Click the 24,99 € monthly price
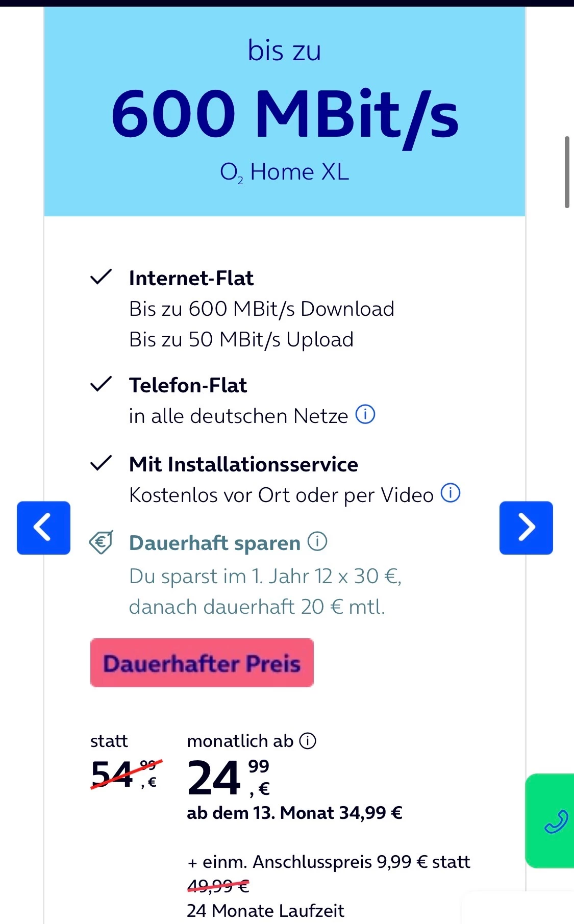Image resolution: width=574 pixels, height=924 pixels. [228, 778]
